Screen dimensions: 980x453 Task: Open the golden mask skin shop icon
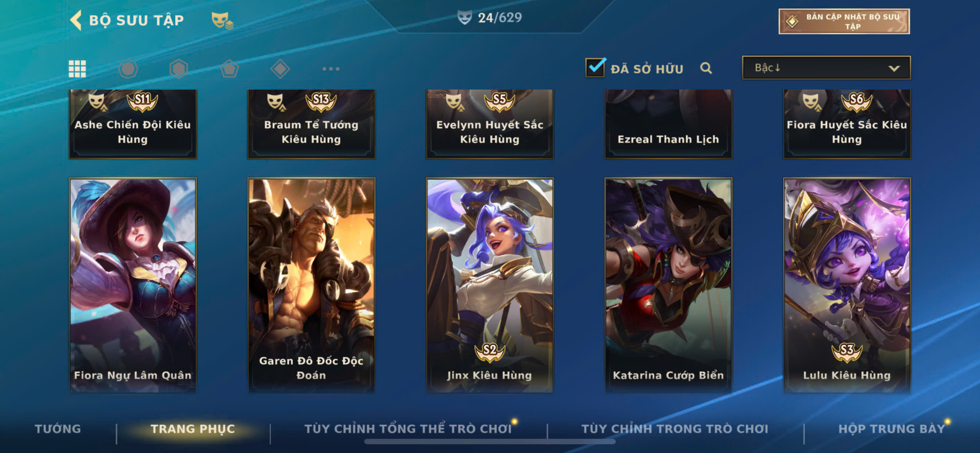click(222, 20)
